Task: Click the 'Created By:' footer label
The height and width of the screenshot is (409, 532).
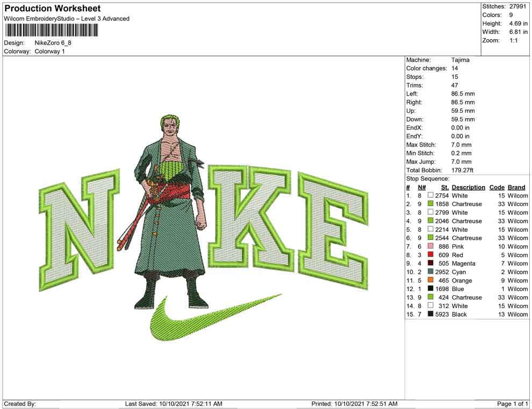Action: (20, 404)
